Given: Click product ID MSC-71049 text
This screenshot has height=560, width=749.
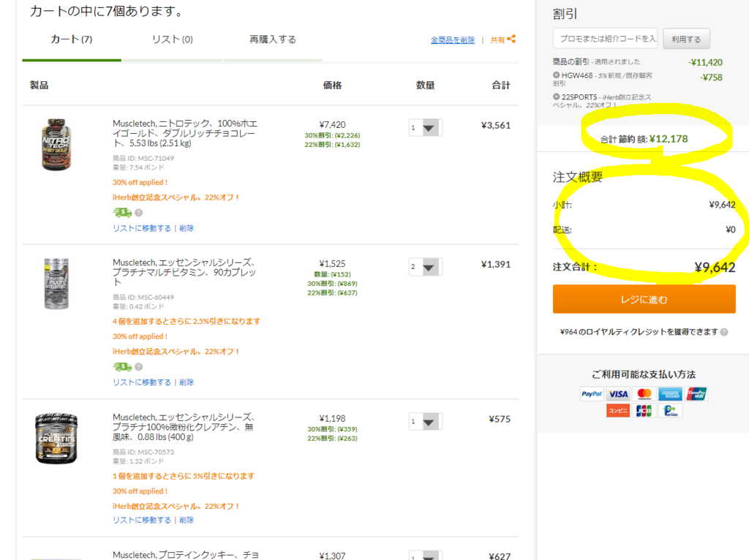Looking at the screenshot, I should (143, 158).
